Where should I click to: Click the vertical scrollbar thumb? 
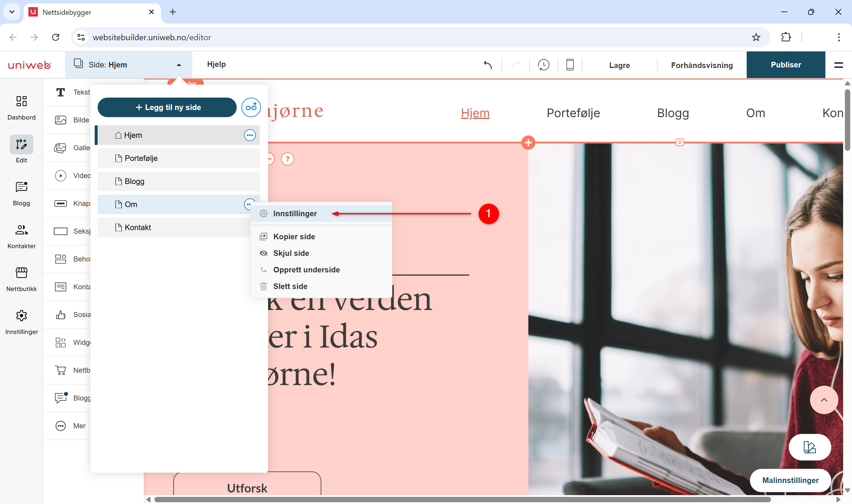pos(847,119)
